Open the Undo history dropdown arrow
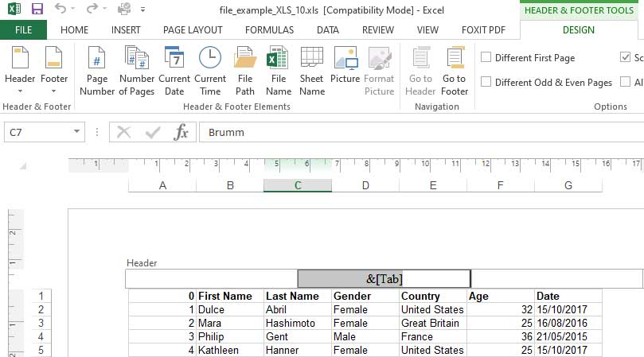Viewport: 644px width, 357px height. (x=72, y=9)
